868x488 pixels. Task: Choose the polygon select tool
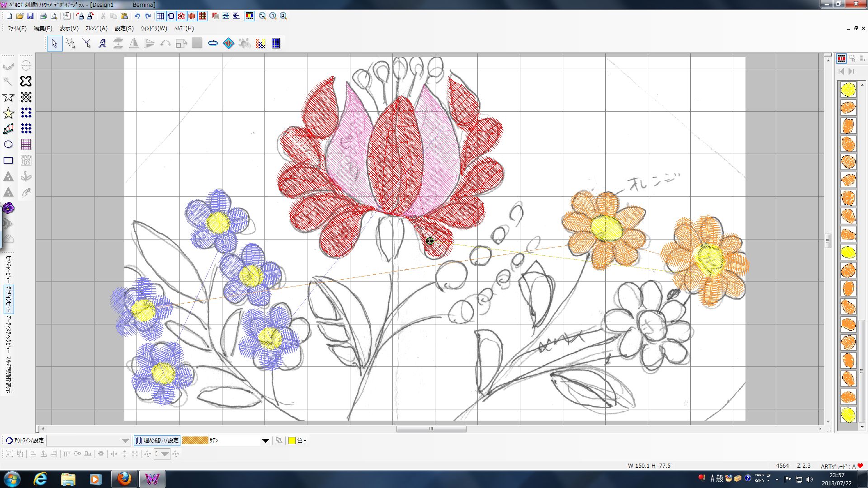tap(71, 43)
